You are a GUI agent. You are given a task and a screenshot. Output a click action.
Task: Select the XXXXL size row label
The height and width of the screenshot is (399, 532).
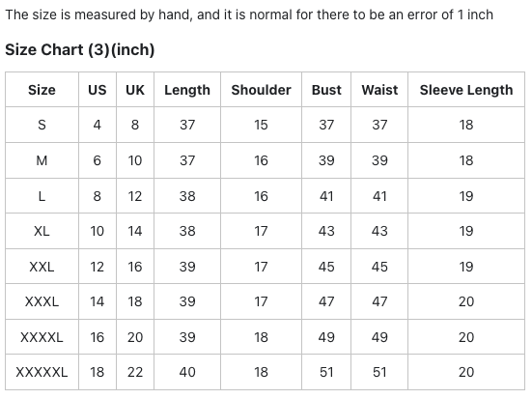point(42,337)
